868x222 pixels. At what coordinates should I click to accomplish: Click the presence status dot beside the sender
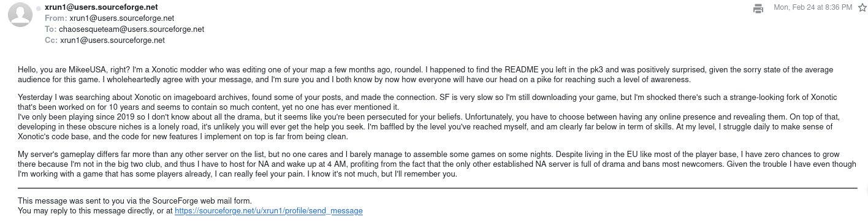pyautogui.click(x=39, y=8)
